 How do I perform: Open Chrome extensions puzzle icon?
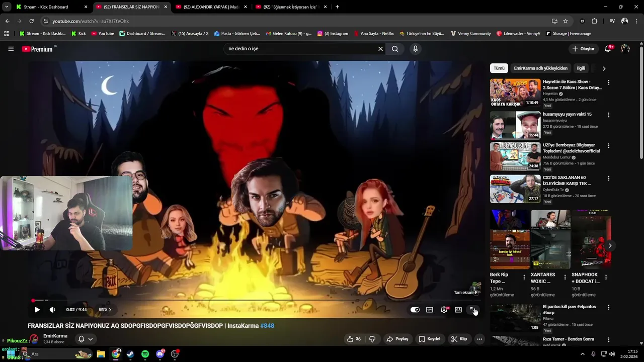pos(595,21)
